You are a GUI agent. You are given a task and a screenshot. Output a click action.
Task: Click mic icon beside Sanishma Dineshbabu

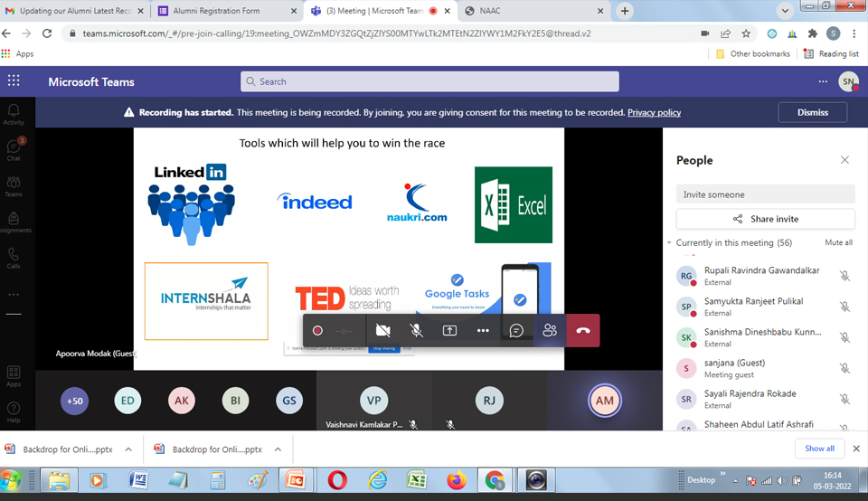pyautogui.click(x=844, y=337)
